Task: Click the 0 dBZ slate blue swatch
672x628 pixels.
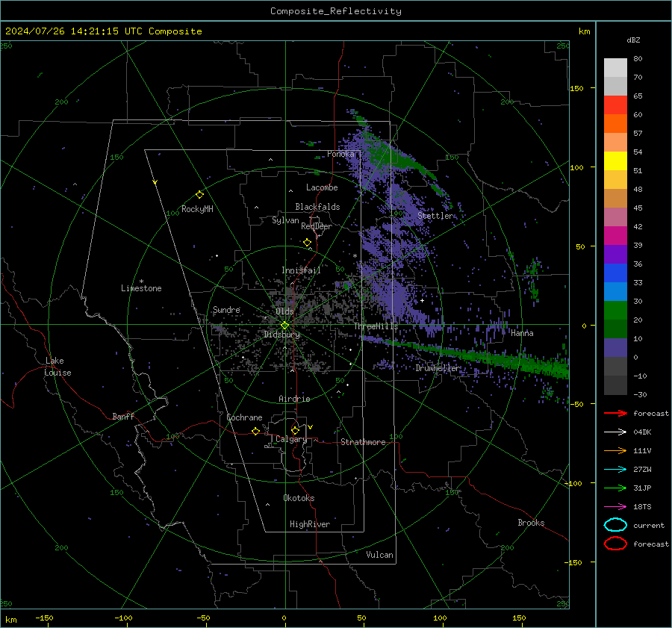Action: coord(615,348)
